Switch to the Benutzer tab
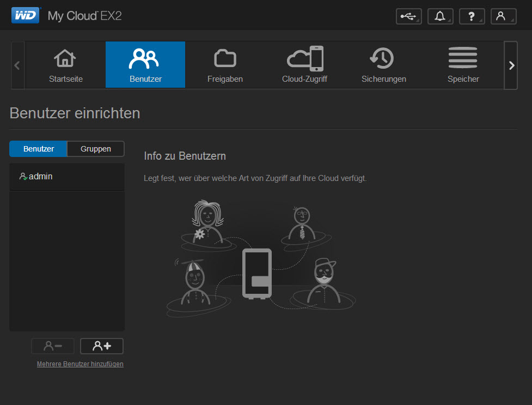The width and height of the screenshot is (532, 405). click(x=38, y=149)
